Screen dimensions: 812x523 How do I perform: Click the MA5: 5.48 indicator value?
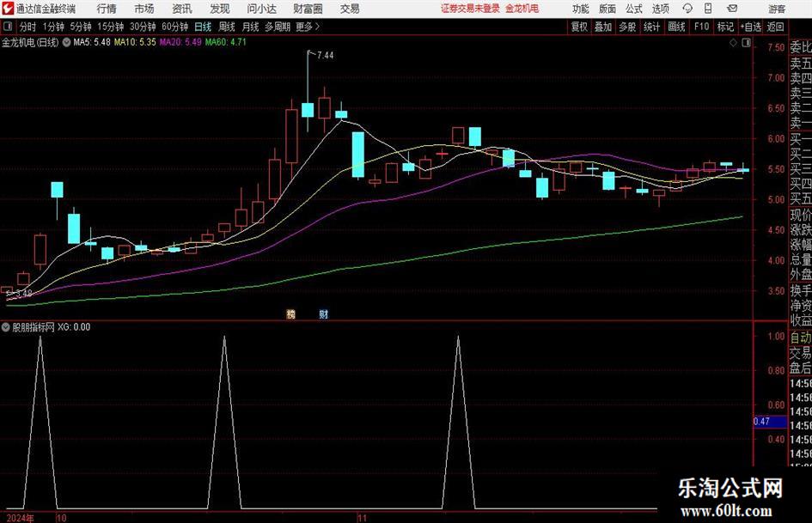click(92, 42)
